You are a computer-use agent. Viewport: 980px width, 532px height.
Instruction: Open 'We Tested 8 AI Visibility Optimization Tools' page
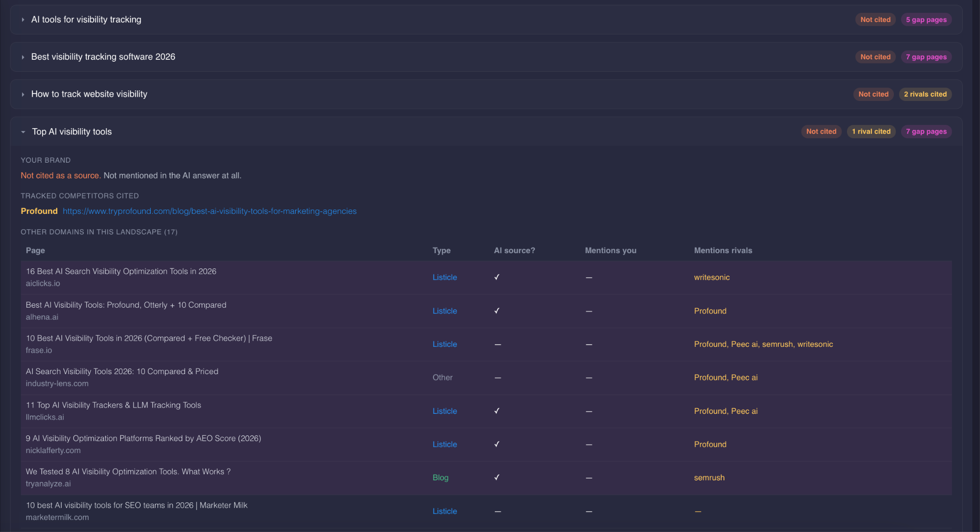[128, 471]
